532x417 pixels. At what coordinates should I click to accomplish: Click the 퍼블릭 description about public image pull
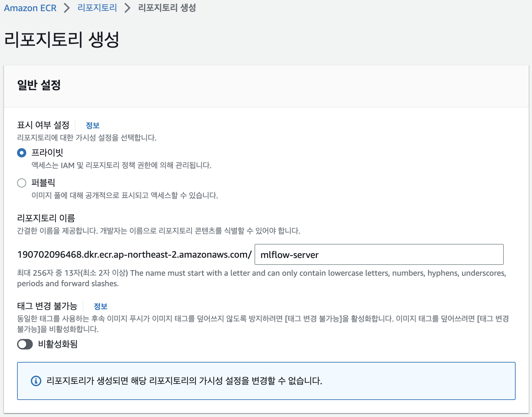coord(125,195)
